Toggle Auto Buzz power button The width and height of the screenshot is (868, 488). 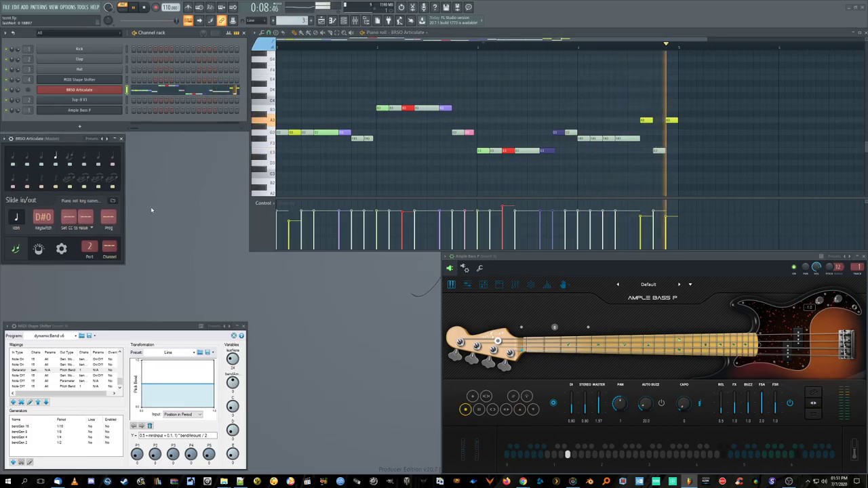(x=661, y=403)
